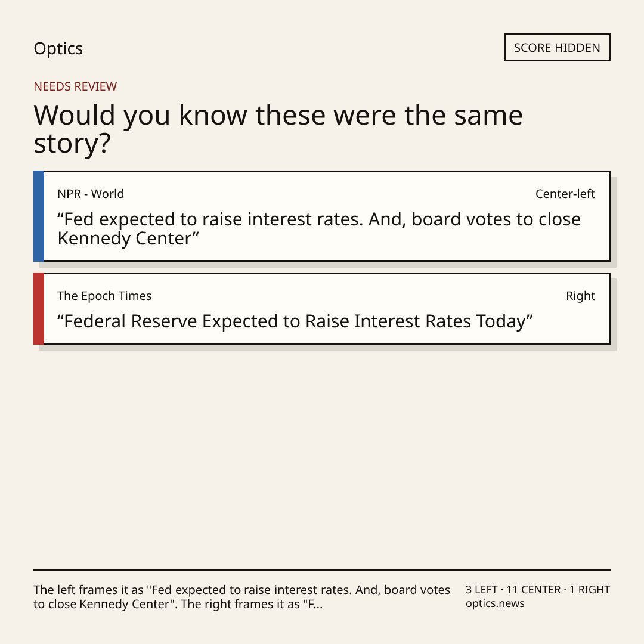The width and height of the screenshot is (644, 644).
Task: Expand the truncated framing summary text
Action: (x=242, y=597)
